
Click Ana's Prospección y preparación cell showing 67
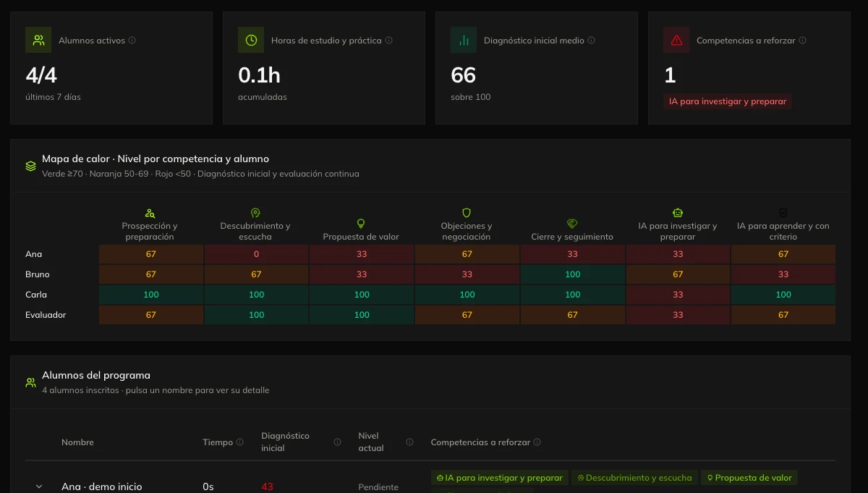coord(150,254)
